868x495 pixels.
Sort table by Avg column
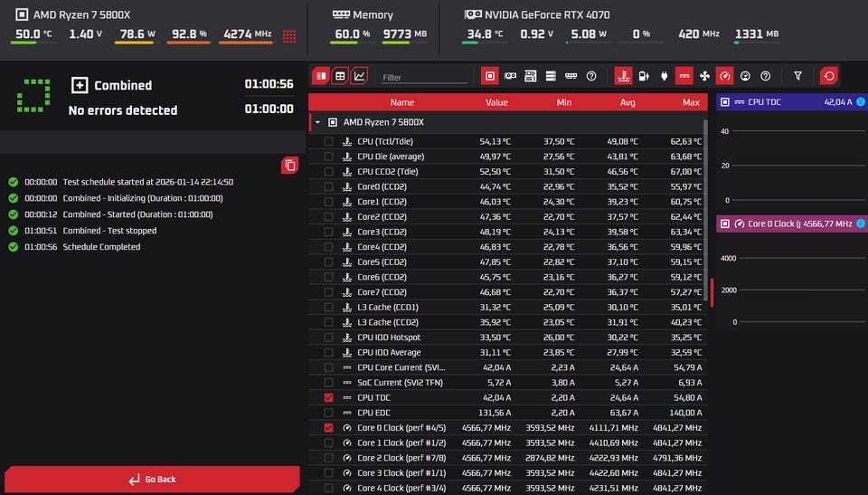click(x=627, y=102)
